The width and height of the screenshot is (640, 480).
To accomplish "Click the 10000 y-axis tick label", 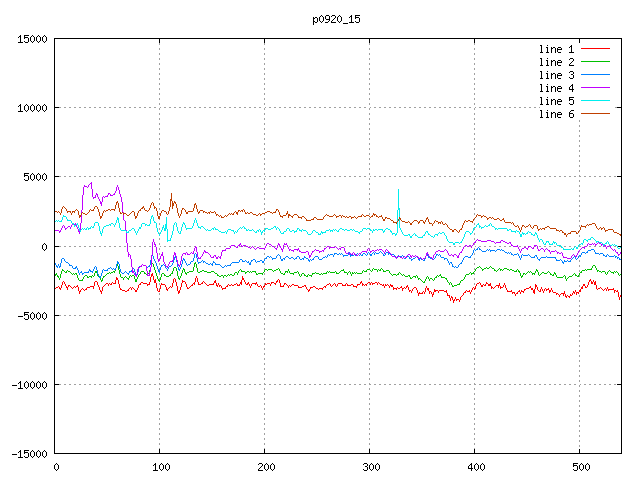I will [x=30, y=108].
